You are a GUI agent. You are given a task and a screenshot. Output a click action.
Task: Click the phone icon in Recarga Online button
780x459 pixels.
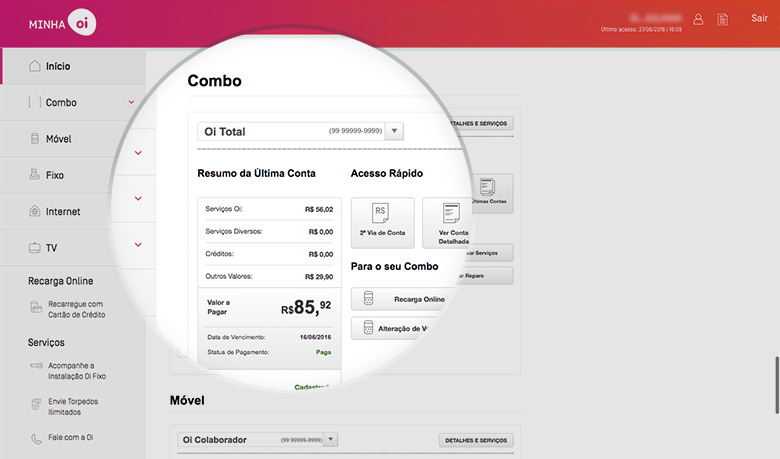click(368, 298)
